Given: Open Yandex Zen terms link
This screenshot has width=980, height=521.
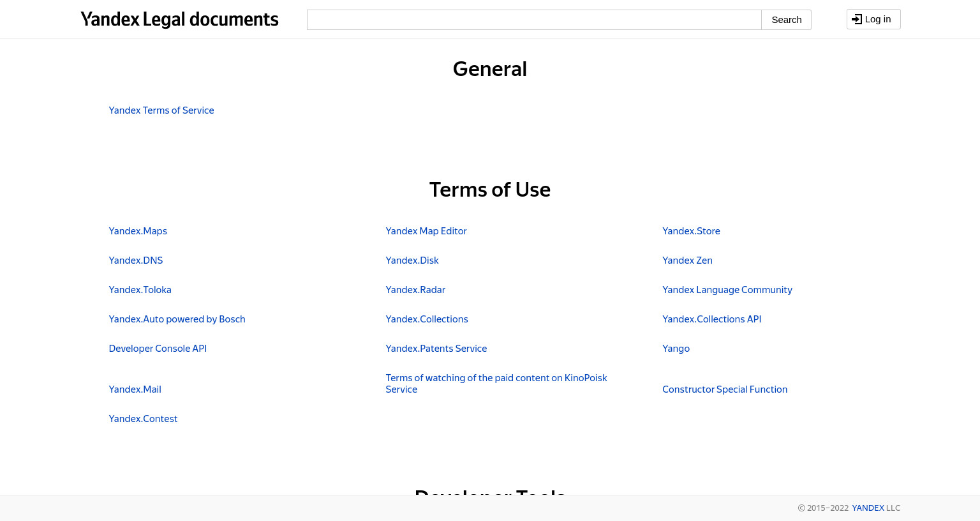Looking at the screenshot, I should coord(687,260).
